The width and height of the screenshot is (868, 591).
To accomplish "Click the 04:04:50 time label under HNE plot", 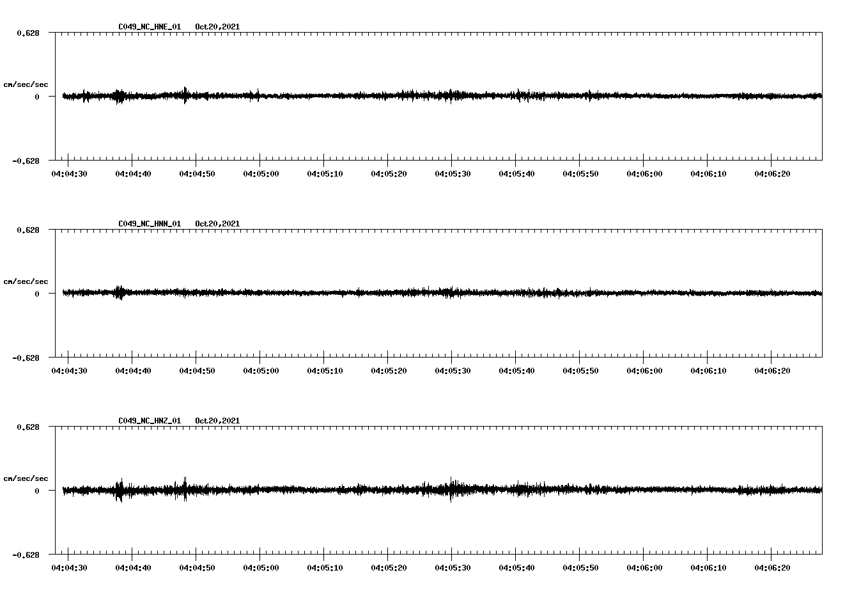I will click(197, 174).
